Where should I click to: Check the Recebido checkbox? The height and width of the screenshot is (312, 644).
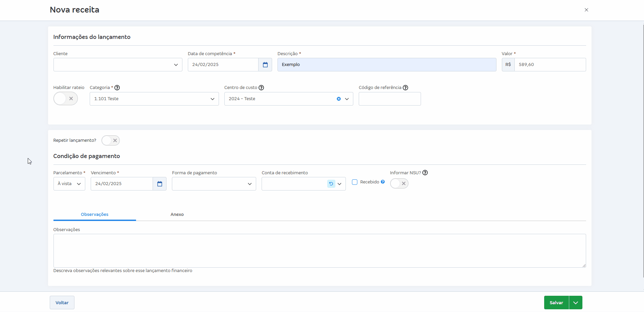tap(355, 182)
